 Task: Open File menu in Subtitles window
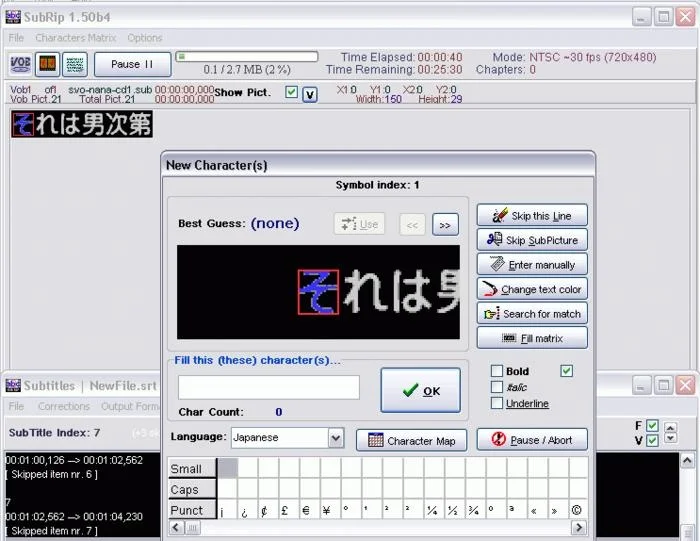pyautogui.click(x=16, y=406)
